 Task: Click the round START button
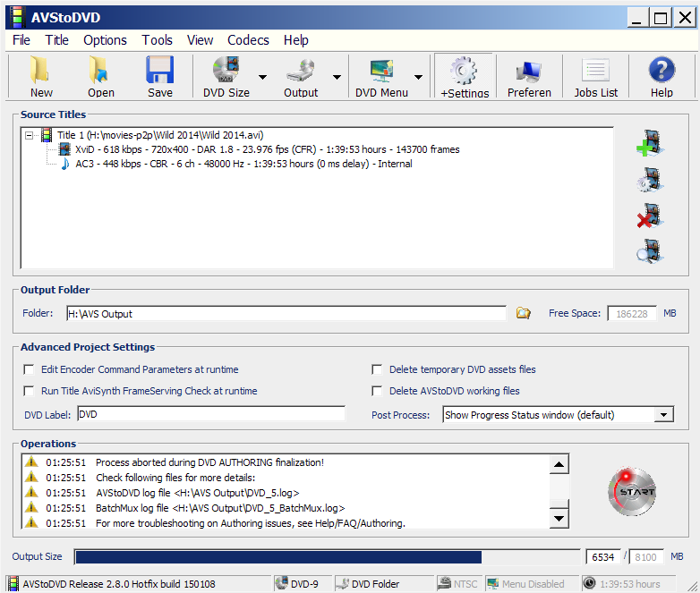(632, 492)
